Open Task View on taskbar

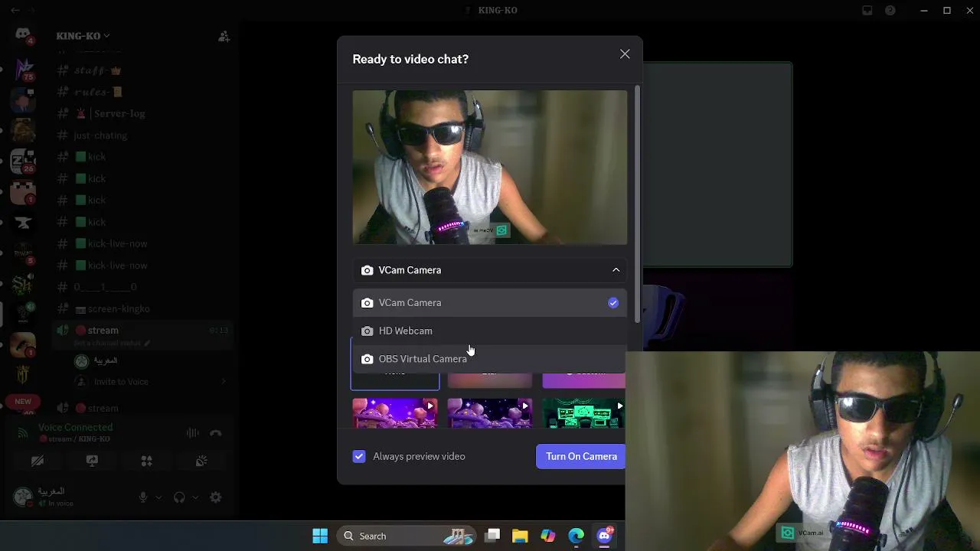492,536
